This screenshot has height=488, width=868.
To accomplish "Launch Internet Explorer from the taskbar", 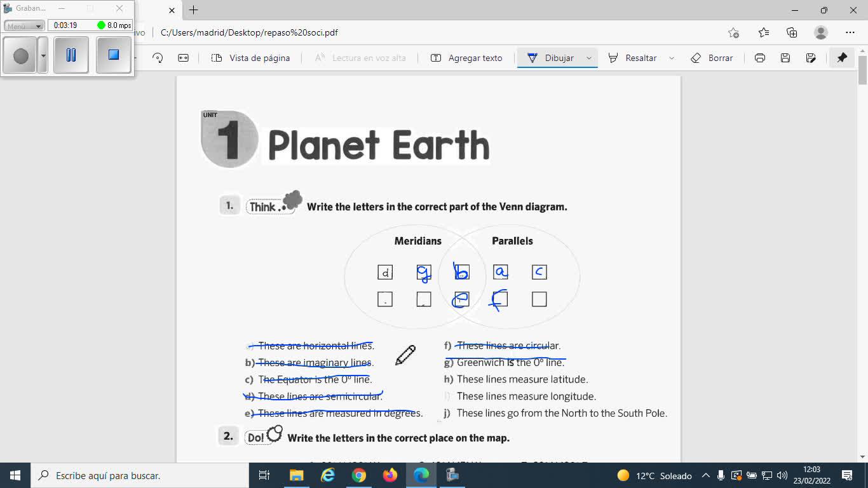I will click(x=328, y=475).
